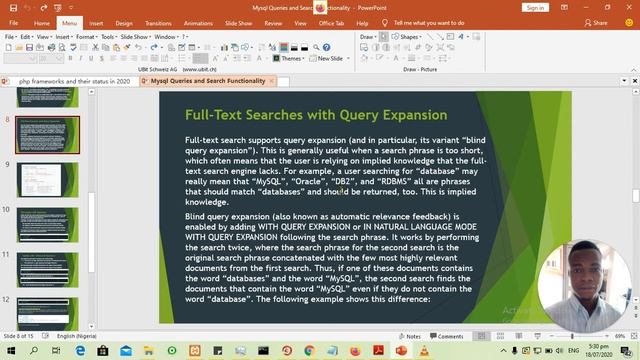Click the zoom out minus button

click(552, 336)
